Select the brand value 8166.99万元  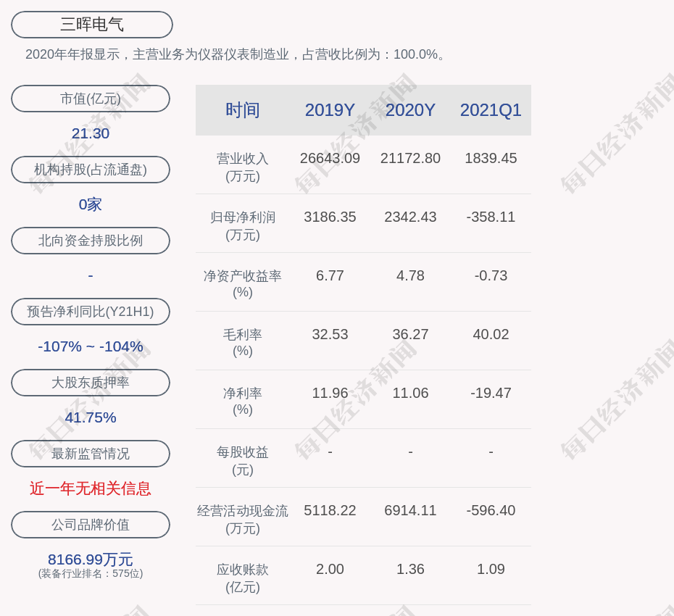(x=91, y=559)
